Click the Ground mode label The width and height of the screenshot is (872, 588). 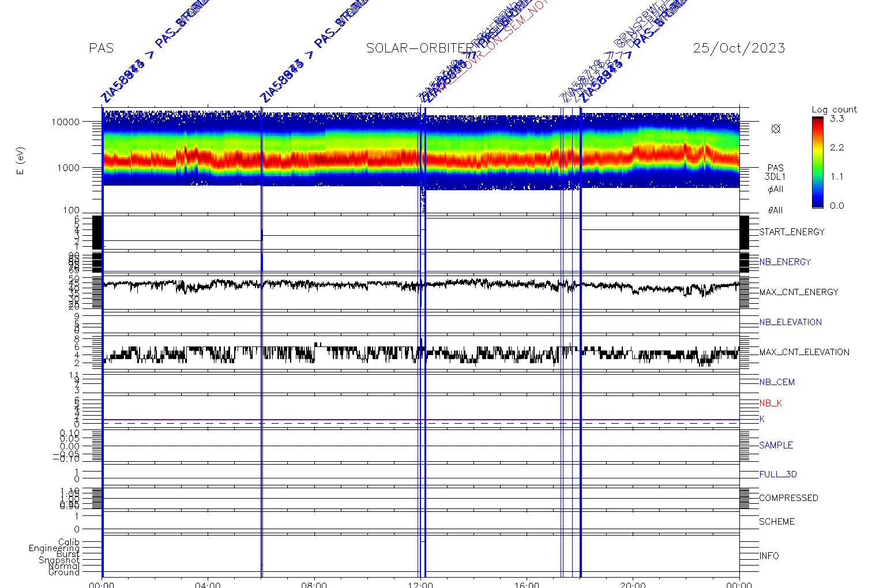[x=64, y=572]
